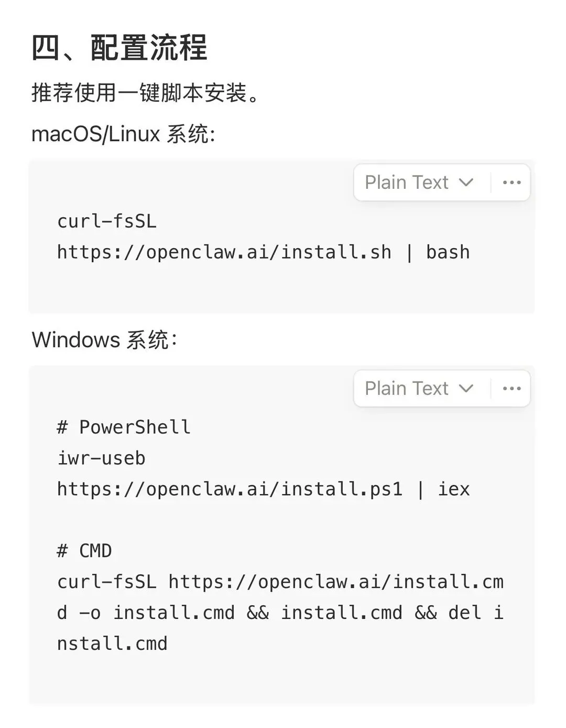Click the word 'iex' in the PowerShell command
Viewport: 566px width, 728px height.
click(x=454, y=489)
